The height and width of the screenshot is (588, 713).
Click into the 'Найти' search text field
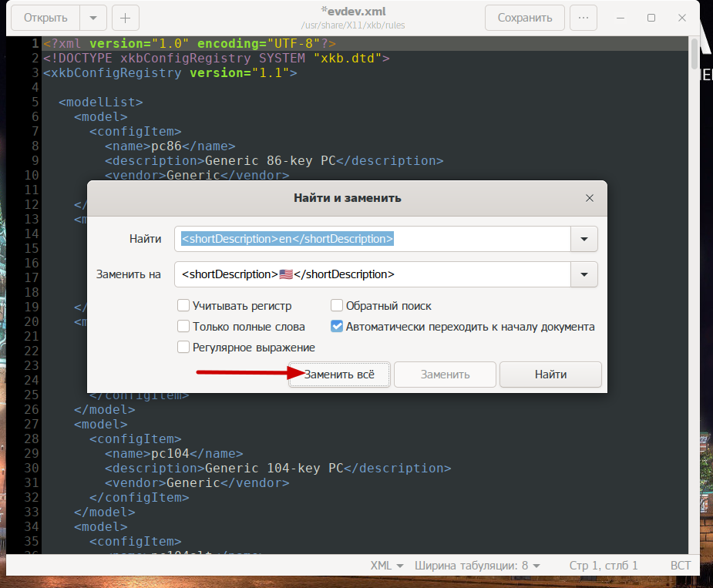pos(372,239)
